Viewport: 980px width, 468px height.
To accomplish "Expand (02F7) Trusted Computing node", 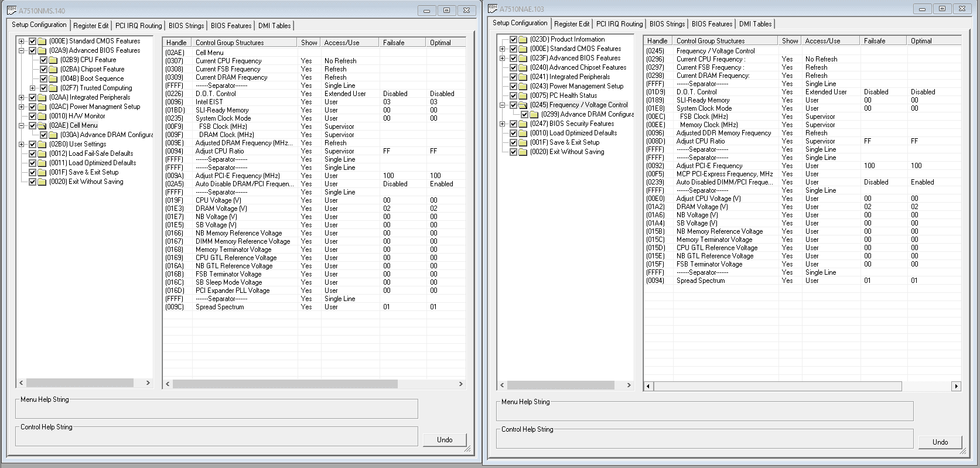I will tap(33, 88).
